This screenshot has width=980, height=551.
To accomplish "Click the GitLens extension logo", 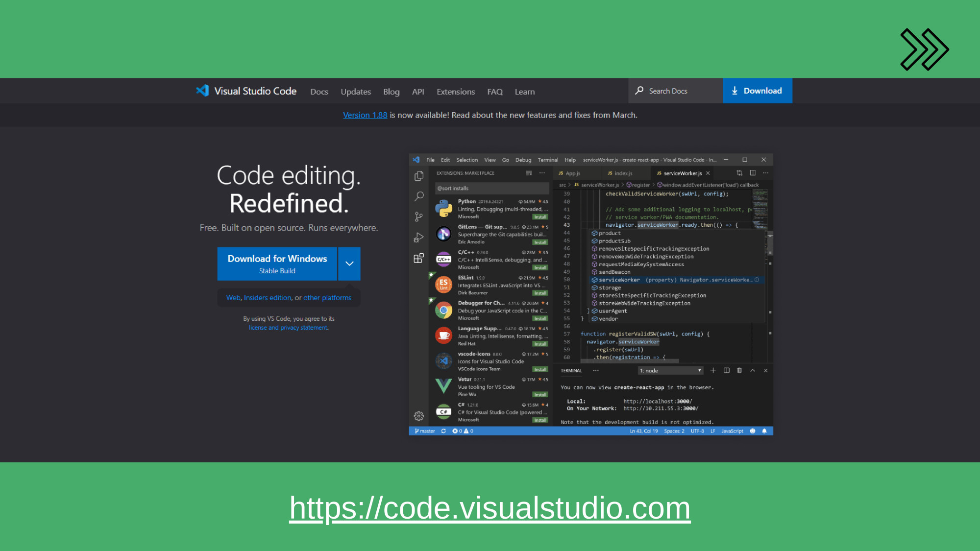I will point(443,234).
